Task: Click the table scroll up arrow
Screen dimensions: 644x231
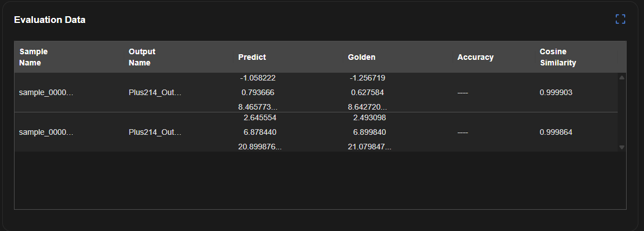Action: 622,78
